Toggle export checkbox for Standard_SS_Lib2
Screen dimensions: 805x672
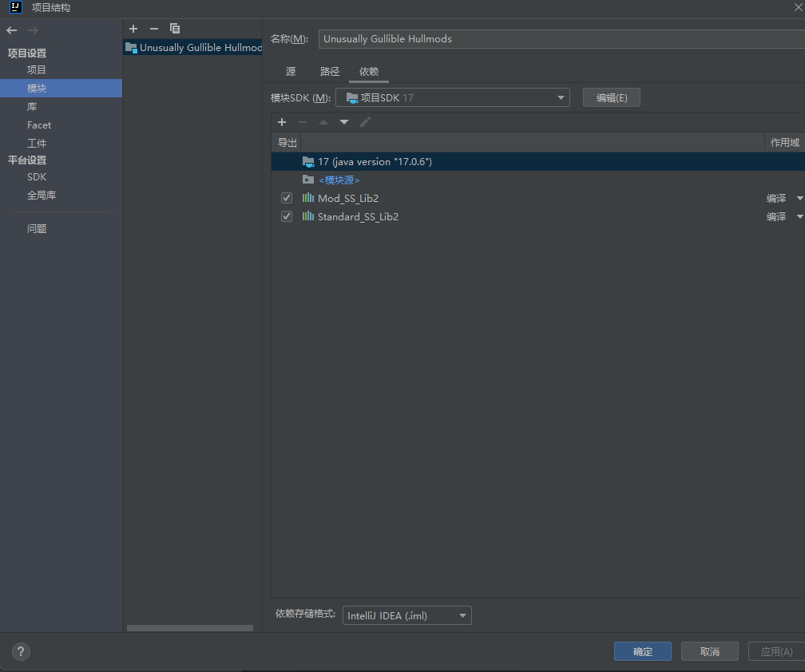click(287, 216)
